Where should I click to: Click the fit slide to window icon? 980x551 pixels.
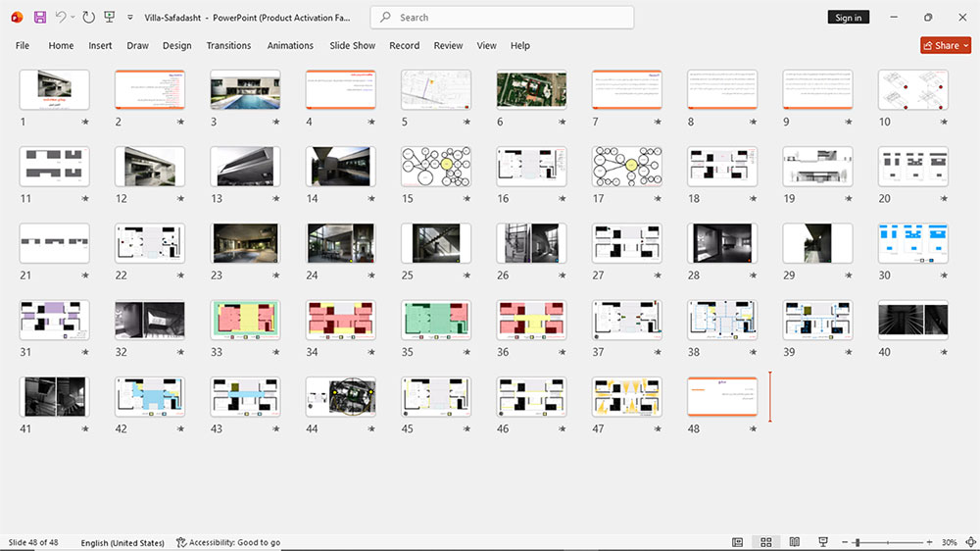click(x=970, y=542)
